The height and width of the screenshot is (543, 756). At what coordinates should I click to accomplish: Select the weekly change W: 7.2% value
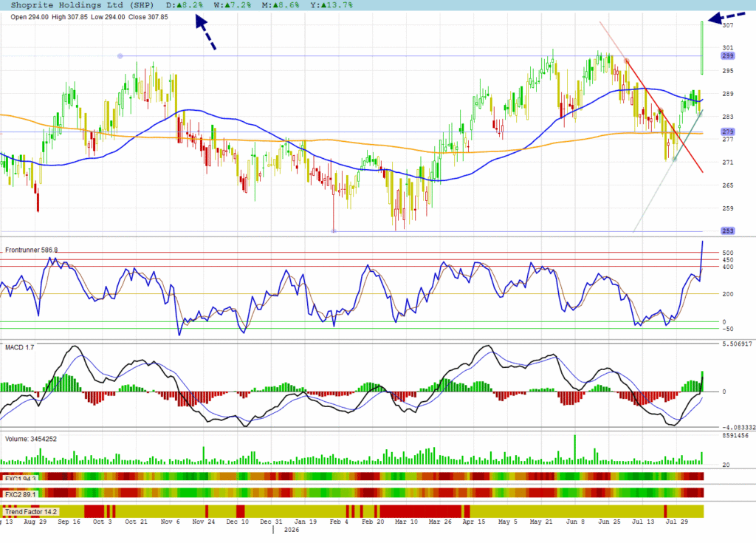pyautogui.click(x=233, y=5)
